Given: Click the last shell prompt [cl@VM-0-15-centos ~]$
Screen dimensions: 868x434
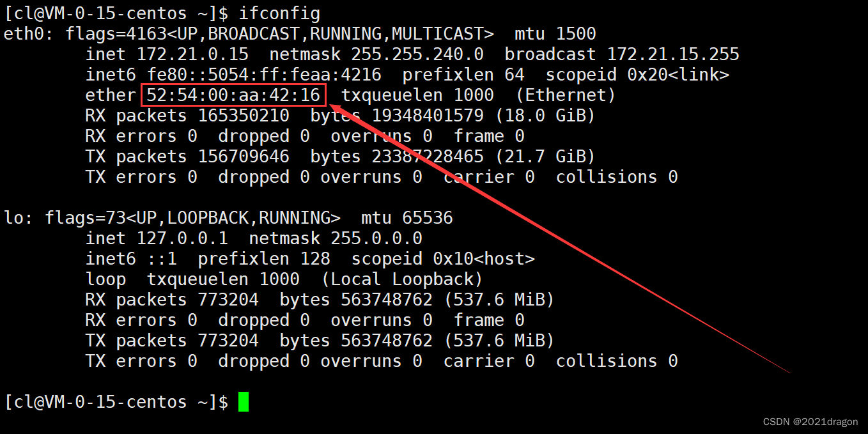Looking at the screenshot, I should (116, 402).
